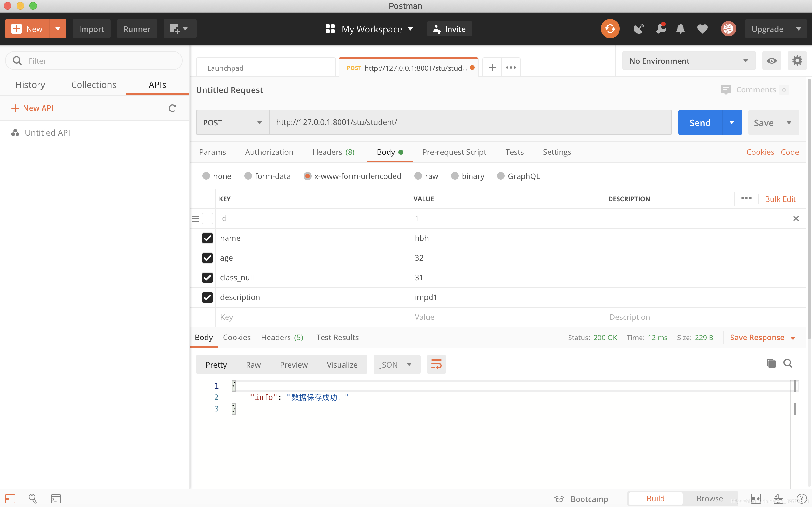Click the Untitled API icon in sidebar

pos(15,133)
